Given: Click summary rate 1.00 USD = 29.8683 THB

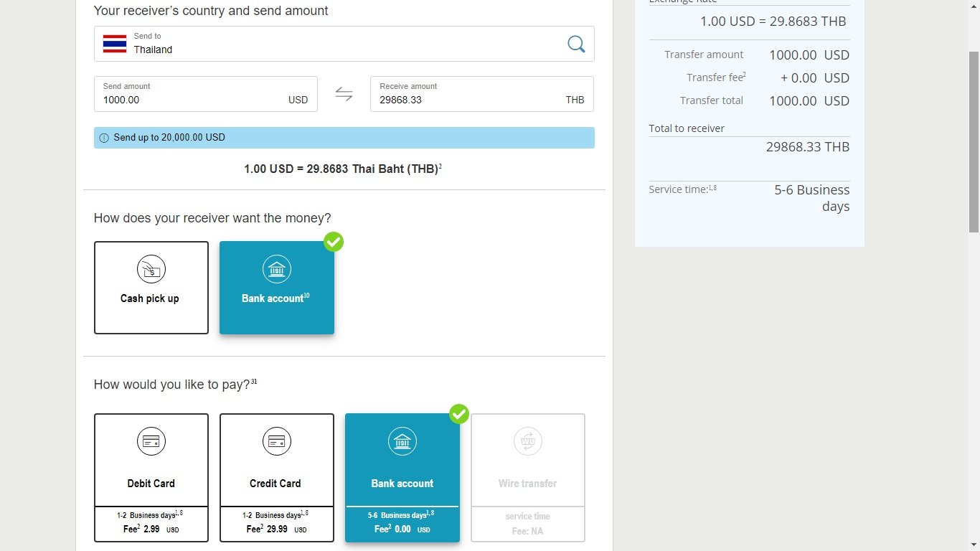Looking at the screenshot, I should click(x=773, y=22).
